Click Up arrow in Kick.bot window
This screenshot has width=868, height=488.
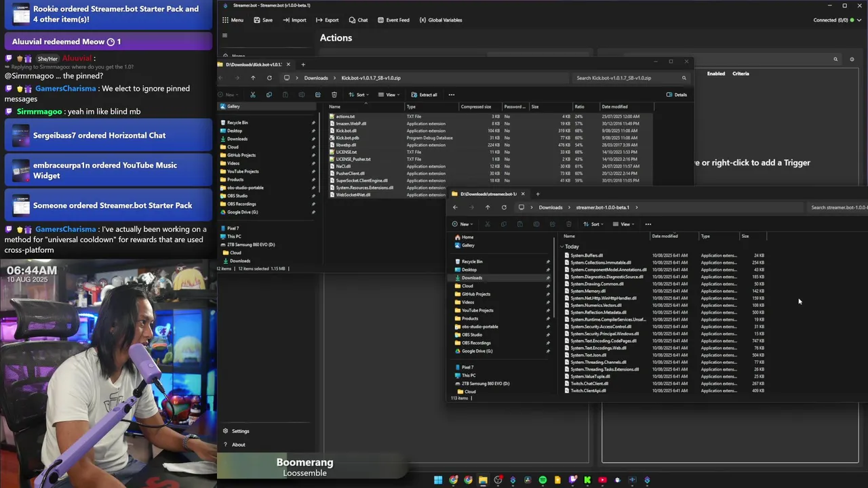253,78
